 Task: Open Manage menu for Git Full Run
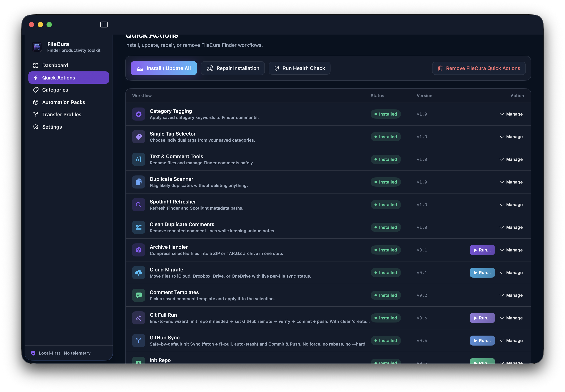click(511, 318)
